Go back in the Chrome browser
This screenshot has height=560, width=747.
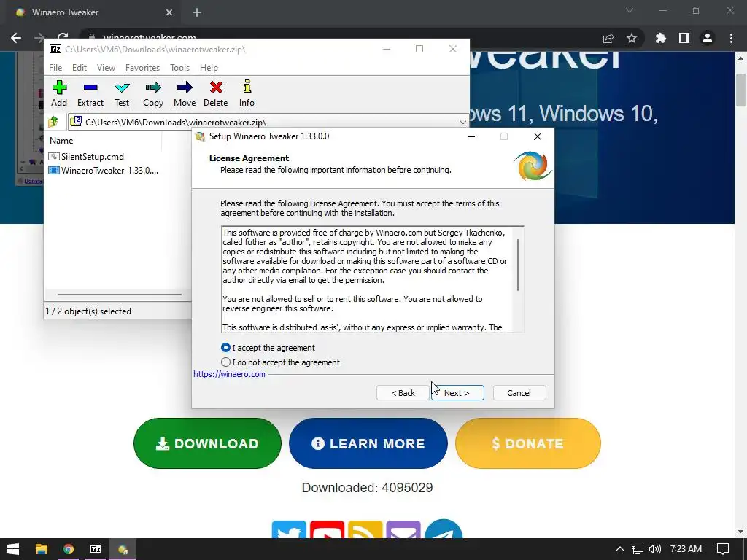(x=16, y=38)
